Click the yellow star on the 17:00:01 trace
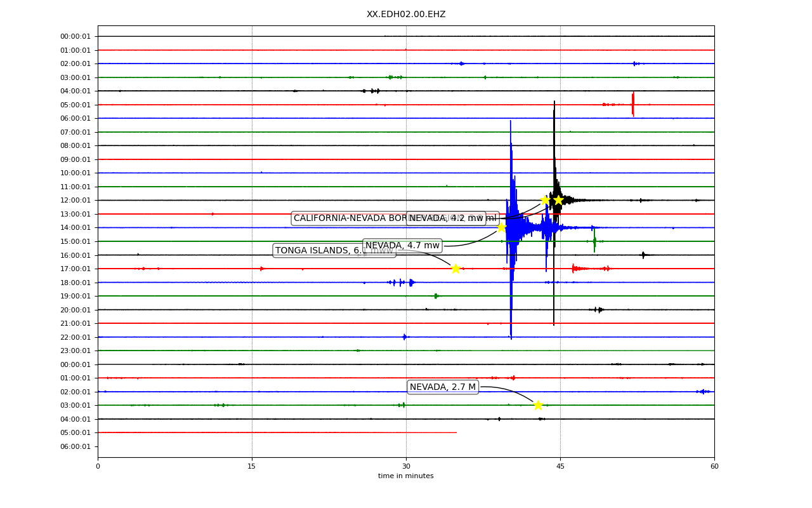 click(455, 269)
